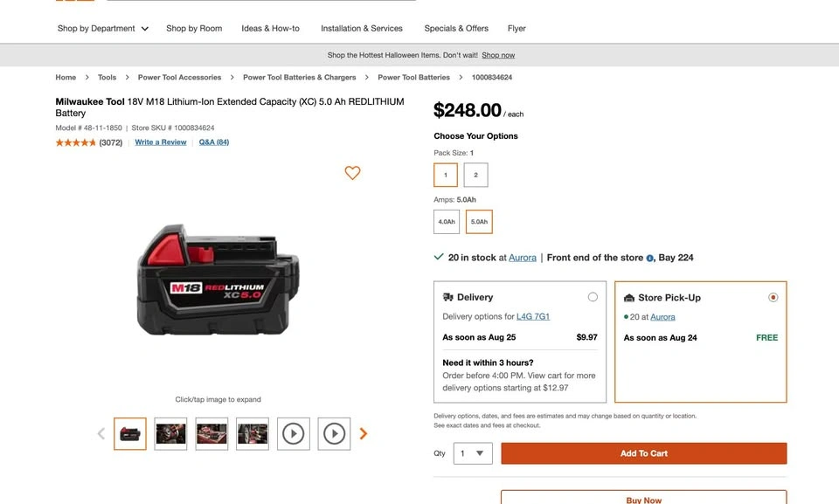Select the Store Pick-Up radio button
839x504 pixels.
coord(773,297)
